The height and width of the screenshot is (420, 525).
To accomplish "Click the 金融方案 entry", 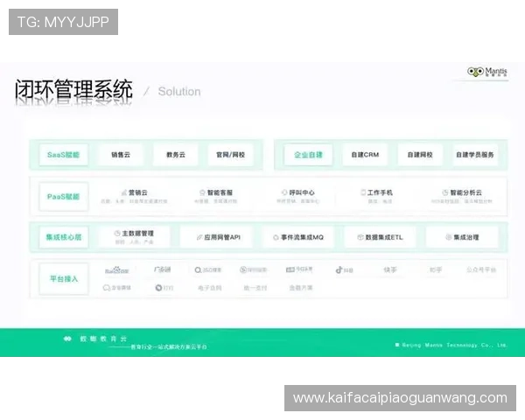I will tap(301, 288).
